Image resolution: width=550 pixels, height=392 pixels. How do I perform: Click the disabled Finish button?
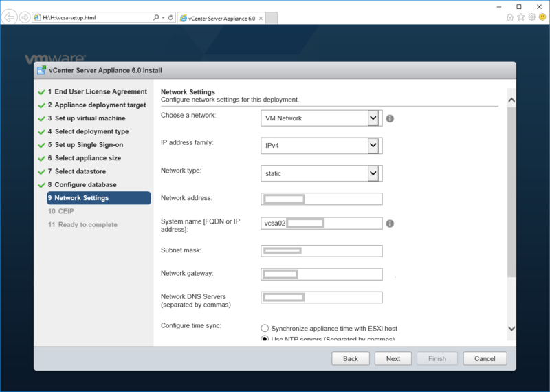coord(437,359)
